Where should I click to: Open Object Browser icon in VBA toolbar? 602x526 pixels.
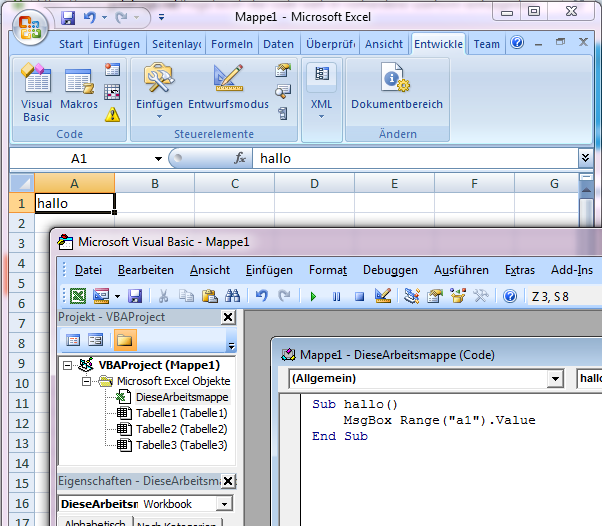click(x=458, y=296)
